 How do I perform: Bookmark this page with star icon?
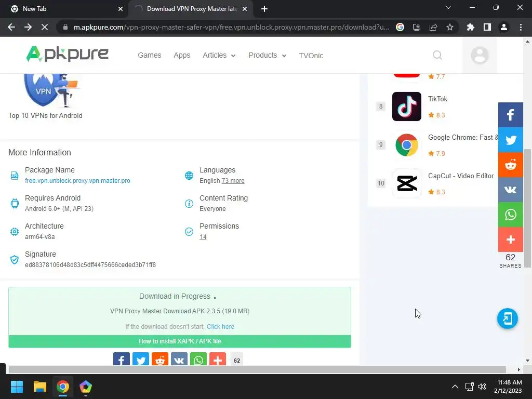tap(449, 27)
